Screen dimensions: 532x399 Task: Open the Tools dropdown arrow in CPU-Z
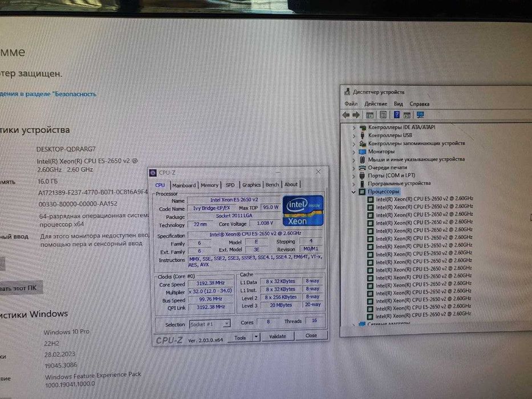click(x=257, y=337)
